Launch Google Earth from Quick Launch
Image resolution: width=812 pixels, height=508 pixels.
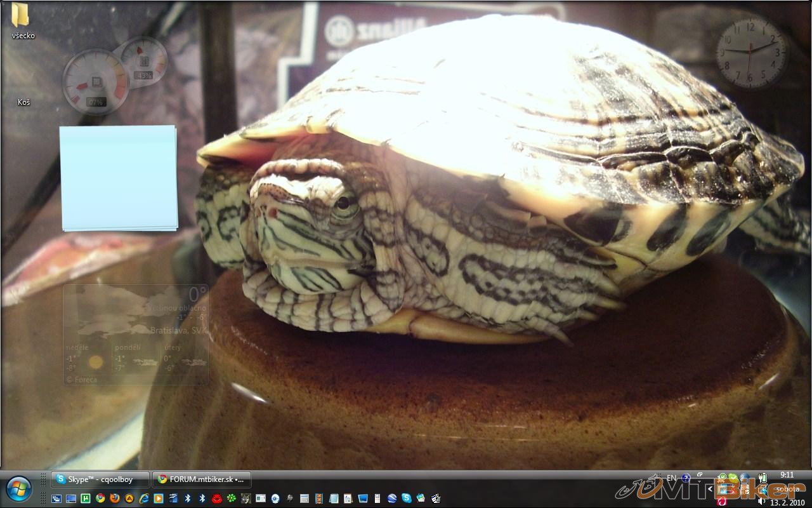pos(392,498)
